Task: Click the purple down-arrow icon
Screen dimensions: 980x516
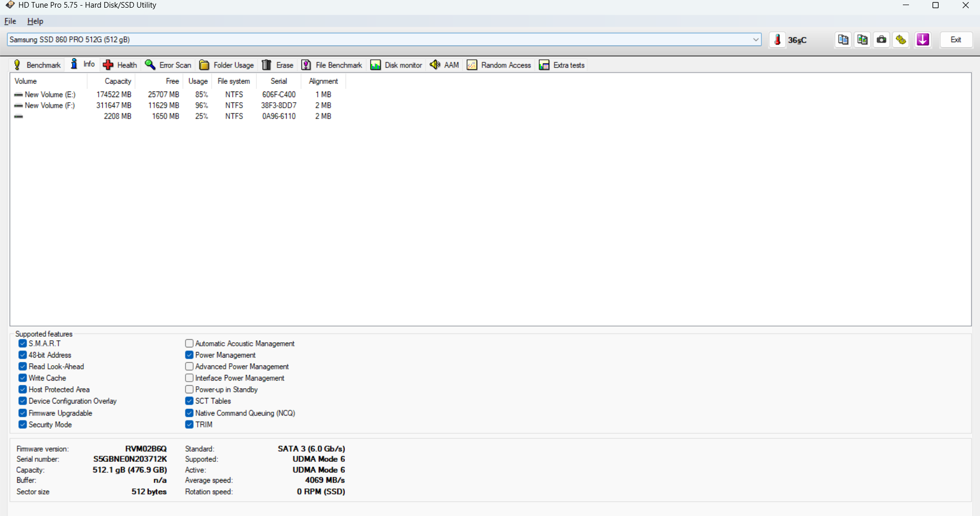Action: (923, 40)
